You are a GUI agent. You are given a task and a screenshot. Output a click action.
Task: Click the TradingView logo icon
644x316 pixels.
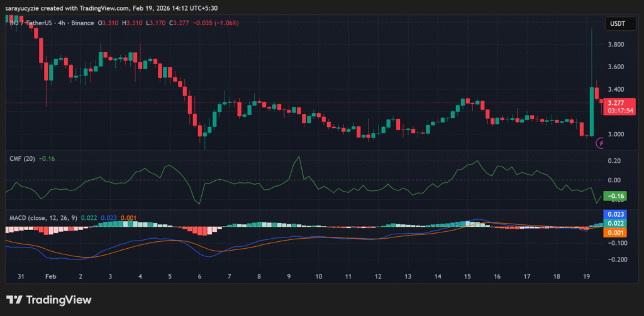point(14,300)
